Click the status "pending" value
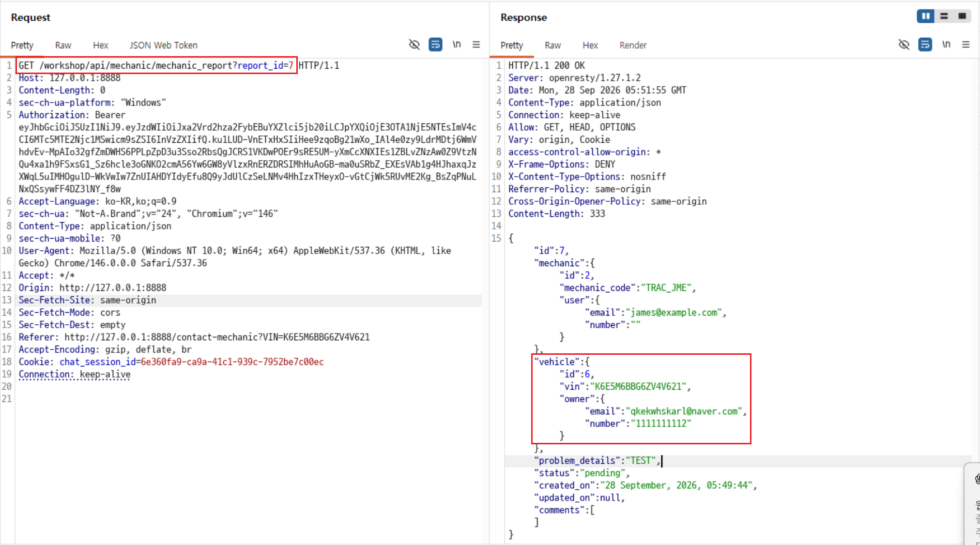 602,473
